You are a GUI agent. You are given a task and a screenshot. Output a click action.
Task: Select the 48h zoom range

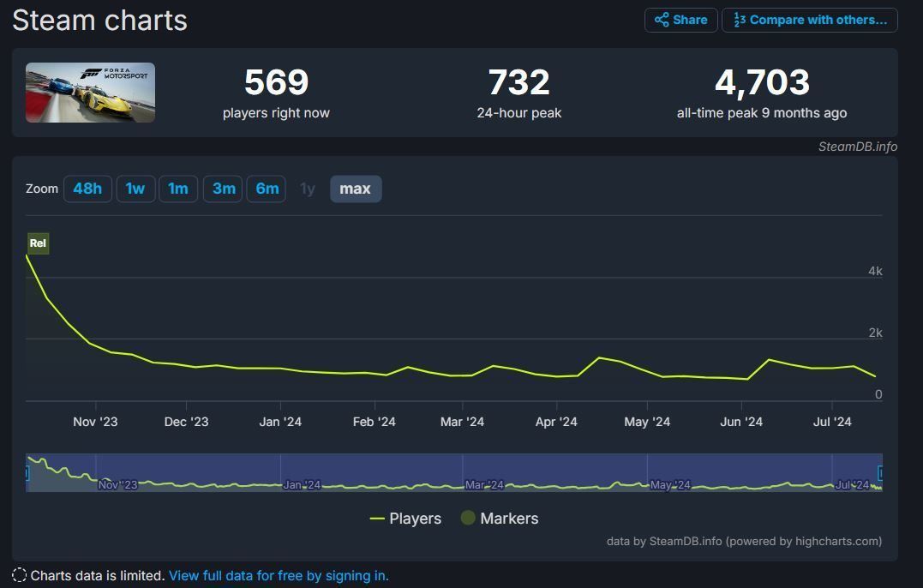pos(87,189)
